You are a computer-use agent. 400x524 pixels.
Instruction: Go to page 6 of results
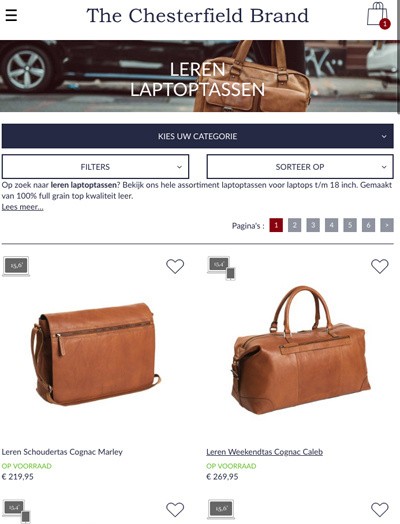point(368,225)
